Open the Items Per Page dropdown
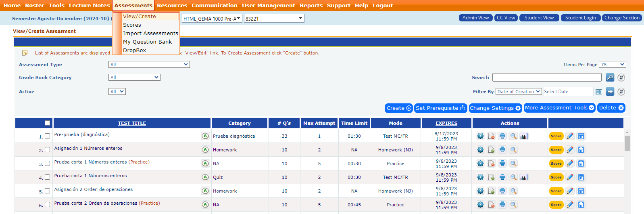644x214 pixels. (612, 65)
